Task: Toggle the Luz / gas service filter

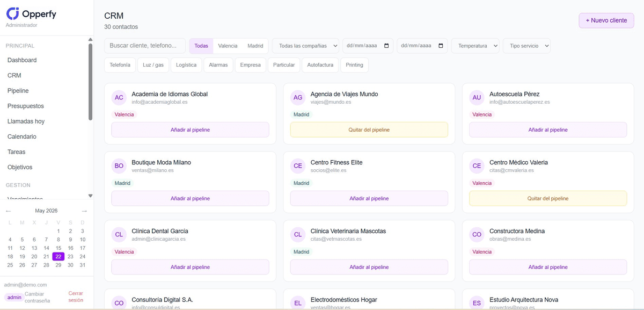Action: (153, 65)
